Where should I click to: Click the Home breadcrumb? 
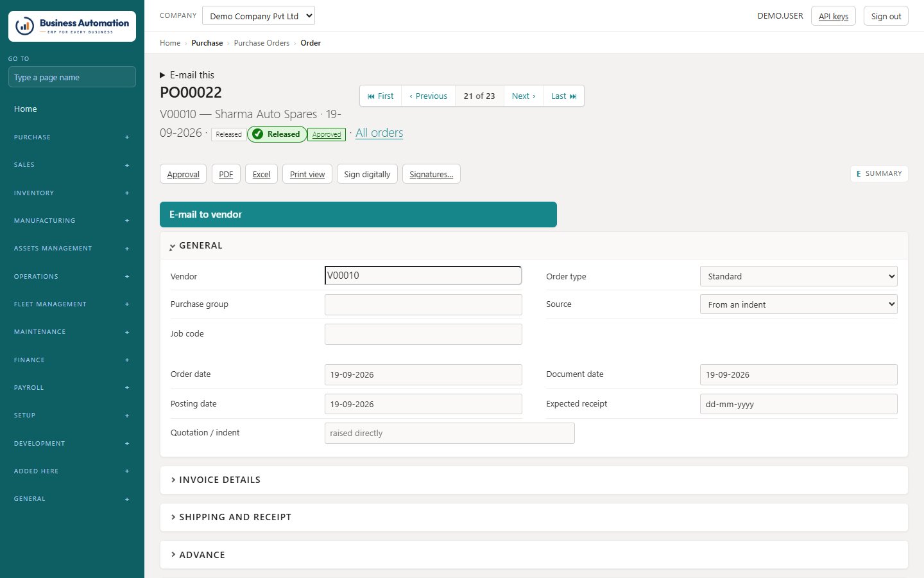click(x=170, y=43)
